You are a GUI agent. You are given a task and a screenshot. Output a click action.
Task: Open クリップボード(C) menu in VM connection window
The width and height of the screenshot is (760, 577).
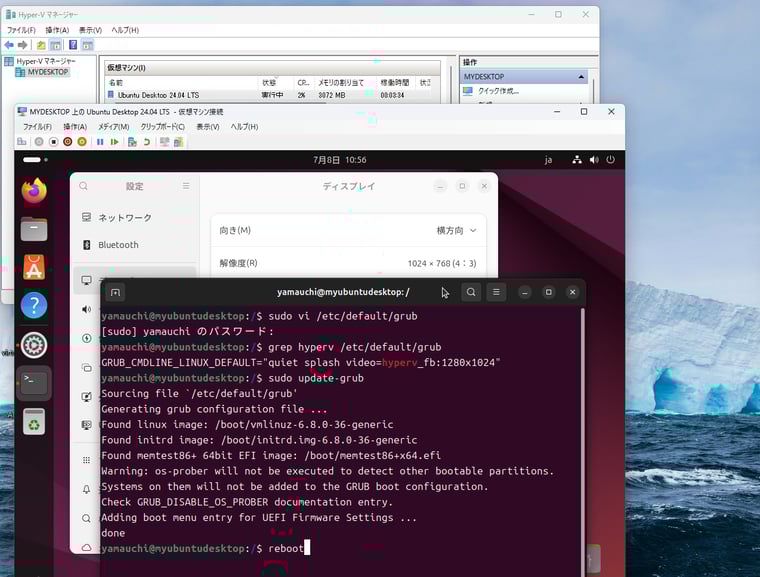click(163, 127)
